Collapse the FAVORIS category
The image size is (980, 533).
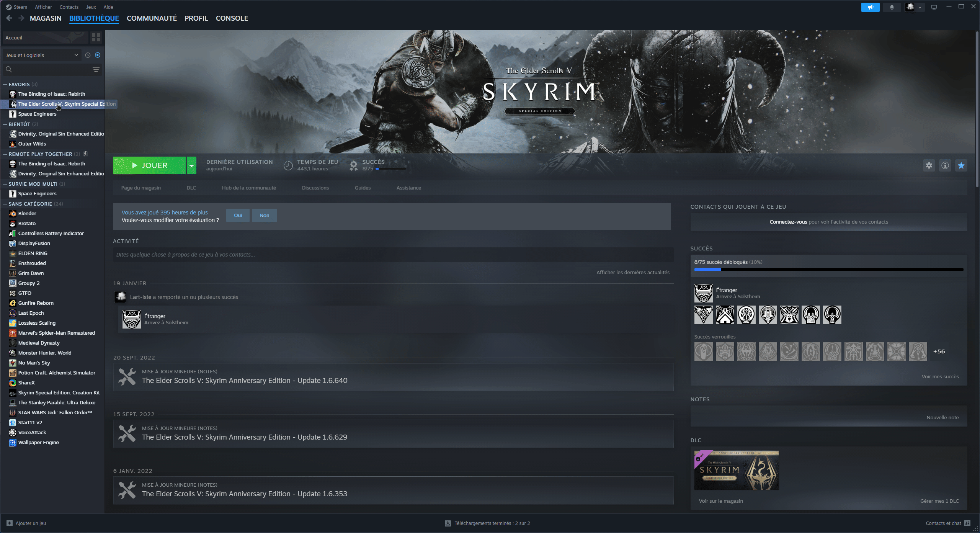(5, 84)
